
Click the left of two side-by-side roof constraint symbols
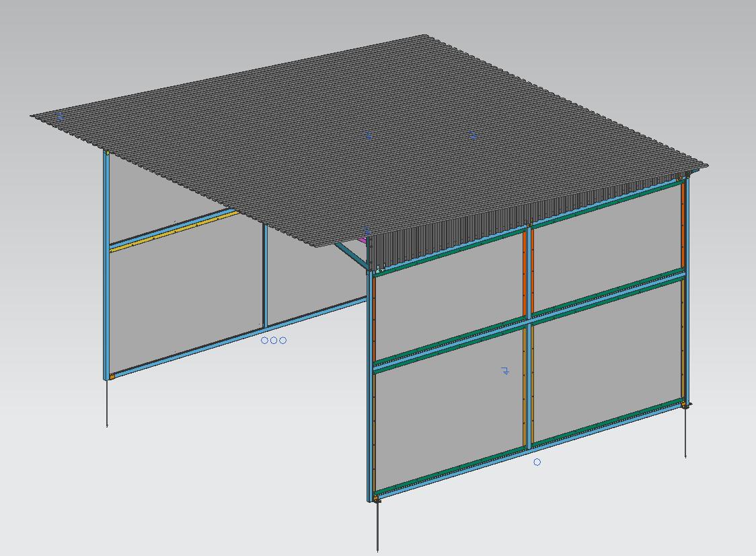(x=369, y=135)
